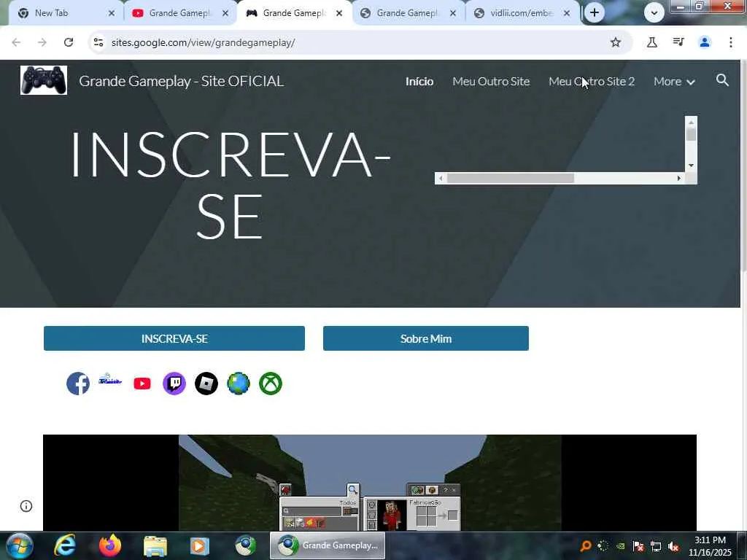Open the blue logo icon beside Facebook

(x=110, y=379)
